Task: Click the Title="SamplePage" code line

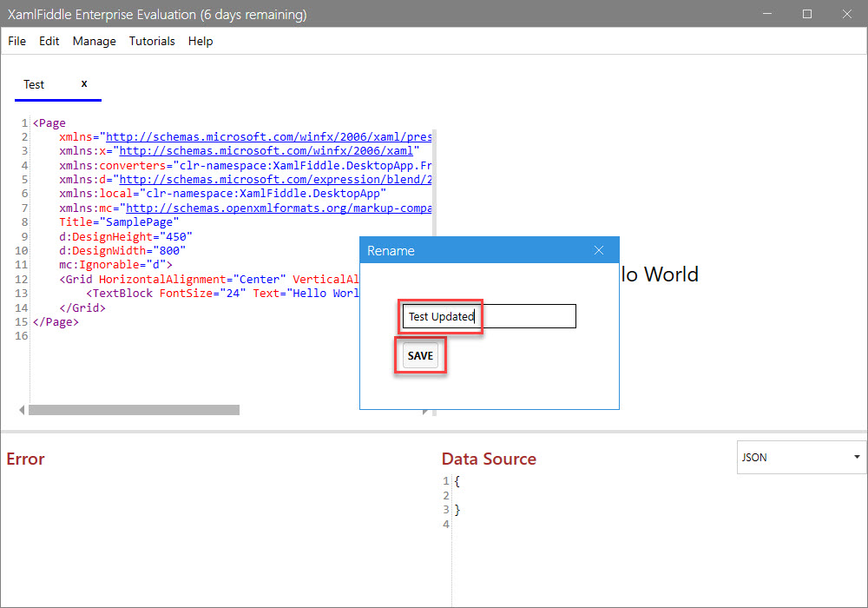Action: tap(119, 222)
